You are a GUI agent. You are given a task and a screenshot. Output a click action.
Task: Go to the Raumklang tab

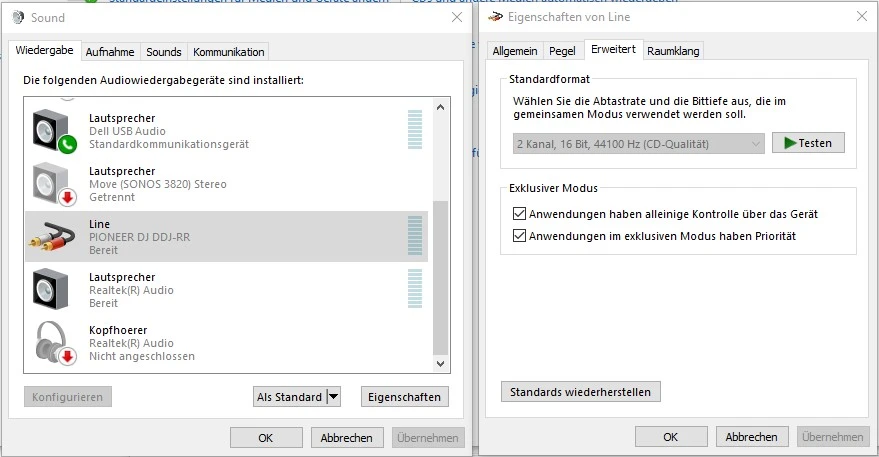pos(673,51)
